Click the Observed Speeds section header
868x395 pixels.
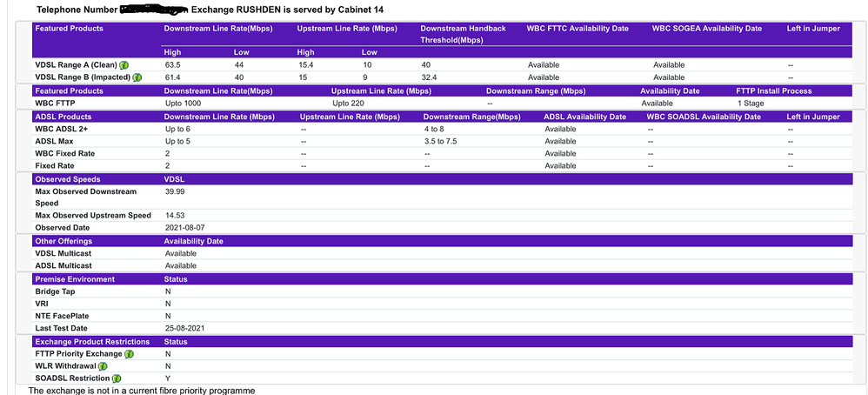[x=67, y=179]
